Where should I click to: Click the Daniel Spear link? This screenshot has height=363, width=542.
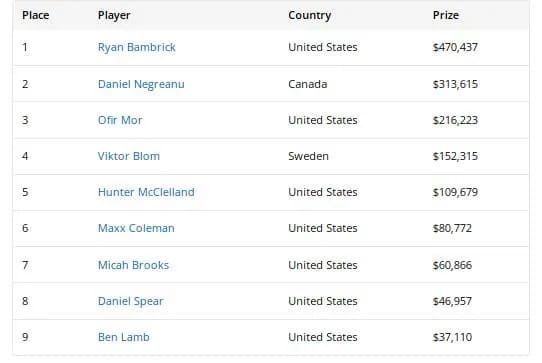pos(131,301)
